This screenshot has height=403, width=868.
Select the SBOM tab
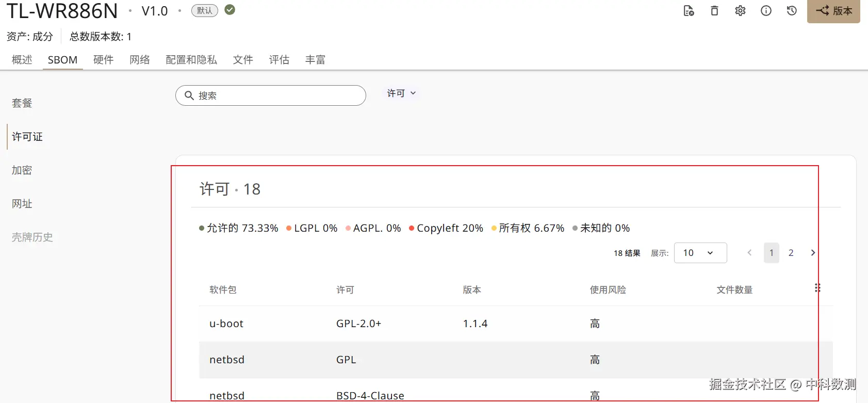click(62, 60)
